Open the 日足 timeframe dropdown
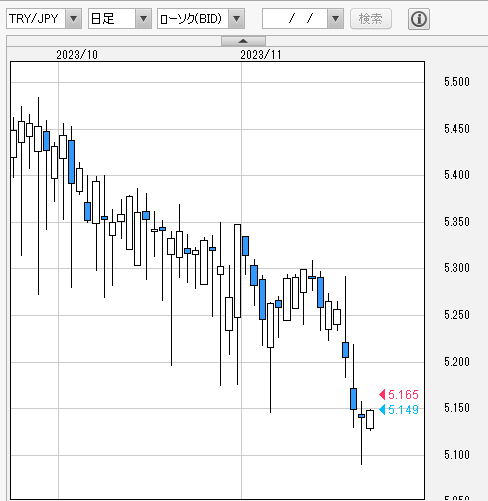The image size is (488, 501). [120, 19]
